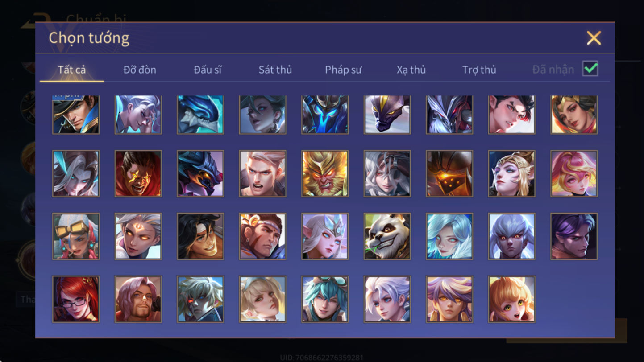Select the captain hero in black hat
The image size is (644, 362).
76,115
